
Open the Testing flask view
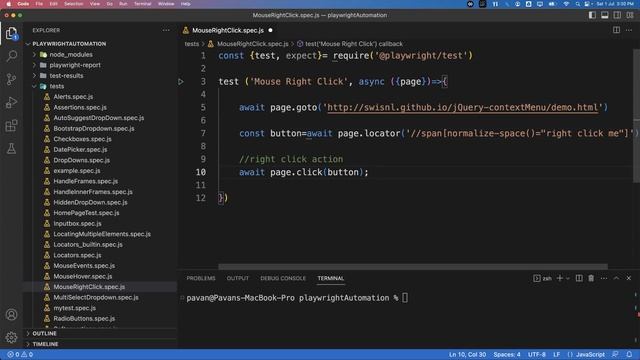click(x=11, y=148)
